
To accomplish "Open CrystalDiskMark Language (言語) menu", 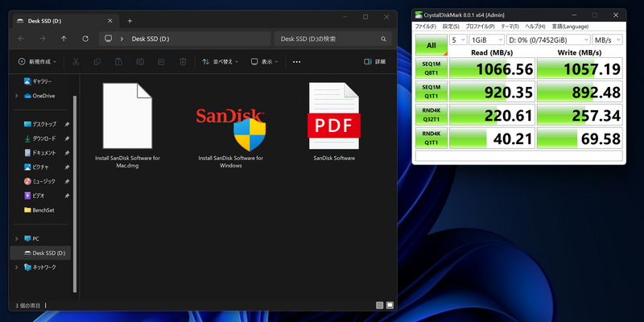I will tap(570, 27).
